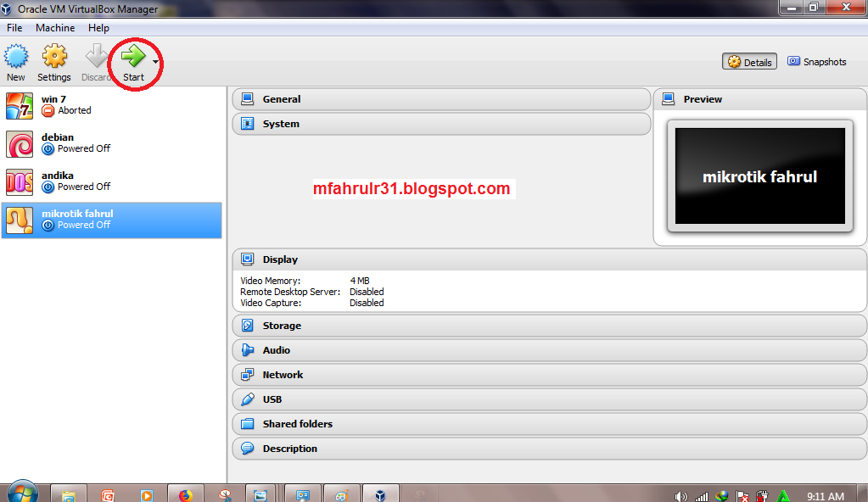Click the green Start arrow icon

[x=133, y=55]
